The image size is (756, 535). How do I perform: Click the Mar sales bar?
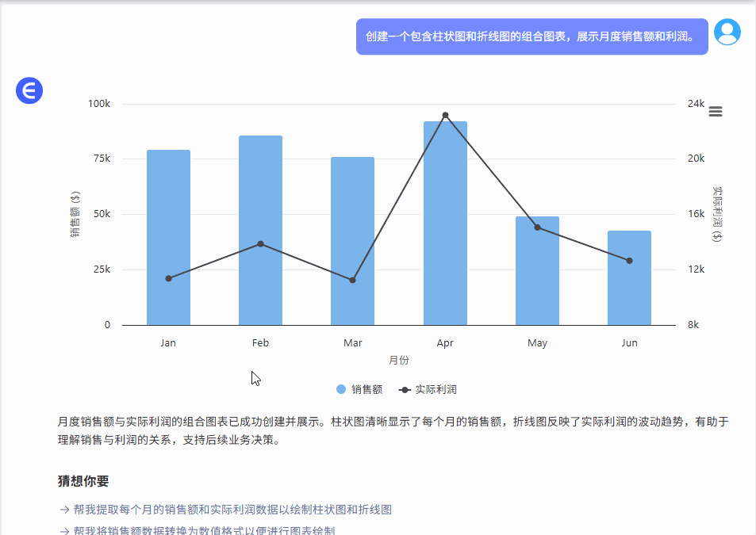coord(352,241)
